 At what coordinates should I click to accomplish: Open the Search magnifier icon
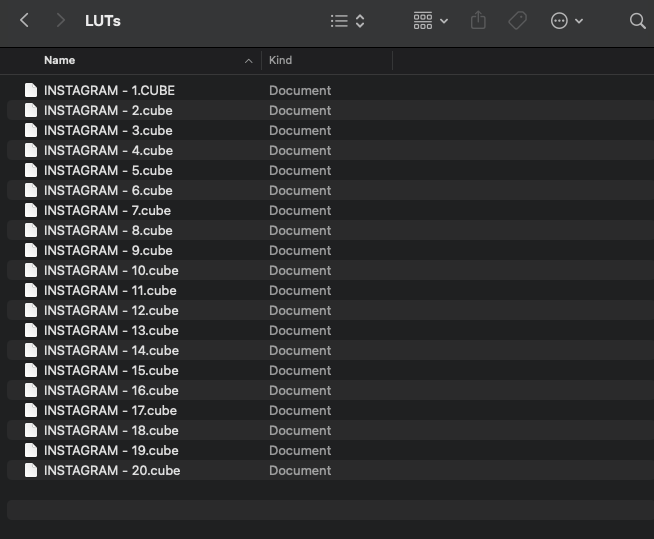(x=637, y=20)
